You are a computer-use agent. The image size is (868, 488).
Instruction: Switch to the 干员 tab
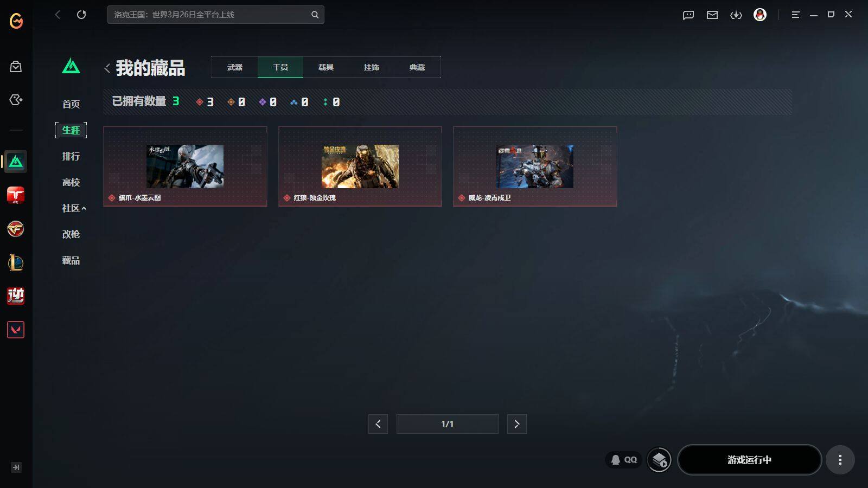[280, 67]
